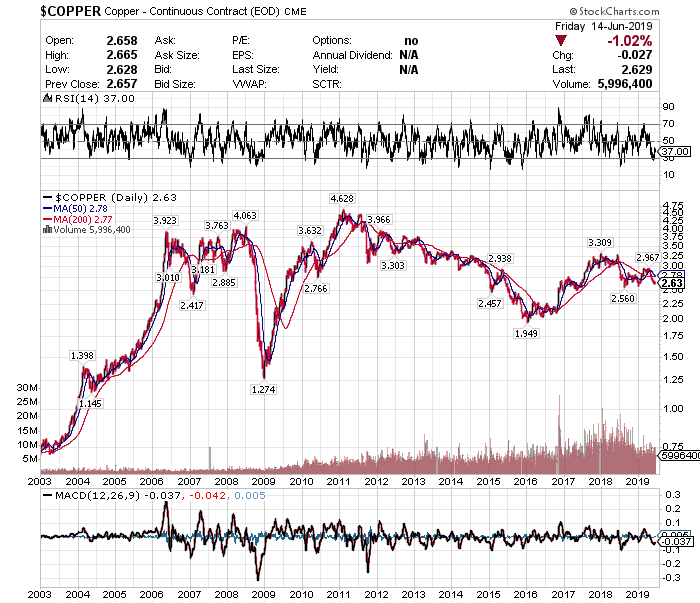Select the Prev Close value 2.657
Viewport: 700px width, 603px height.
[x=122, y=84]
